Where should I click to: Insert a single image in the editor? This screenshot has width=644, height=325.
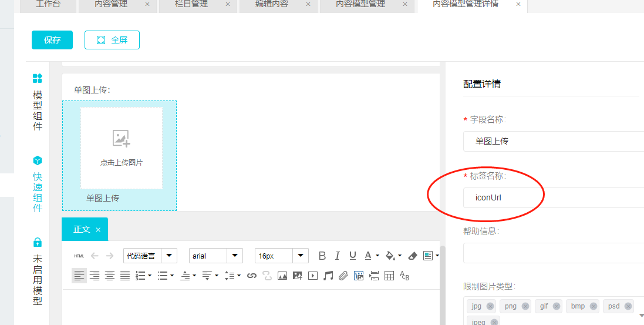pos(282,276)
